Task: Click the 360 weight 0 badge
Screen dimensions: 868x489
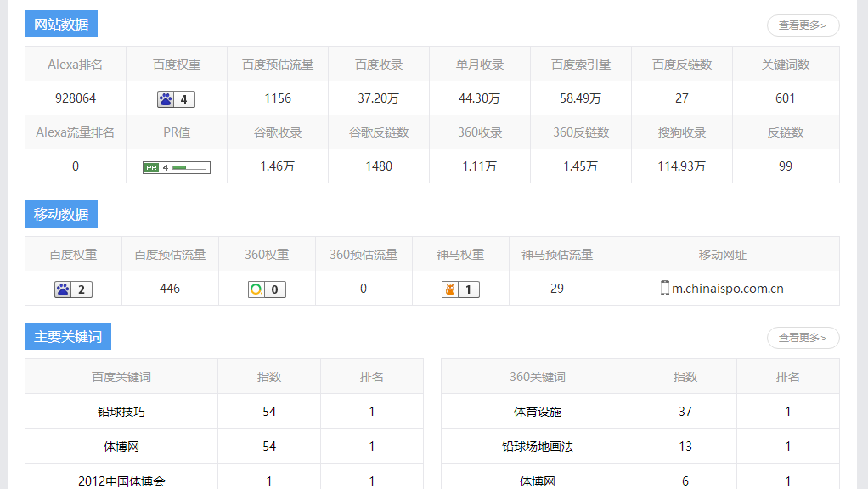Action: (267, 289)
